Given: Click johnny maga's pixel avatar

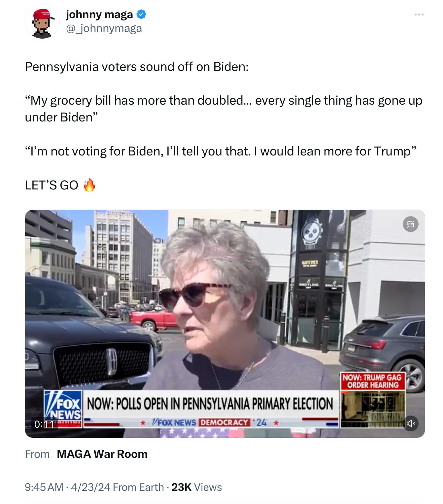Looking at the screenshot, I should point(42,22).
